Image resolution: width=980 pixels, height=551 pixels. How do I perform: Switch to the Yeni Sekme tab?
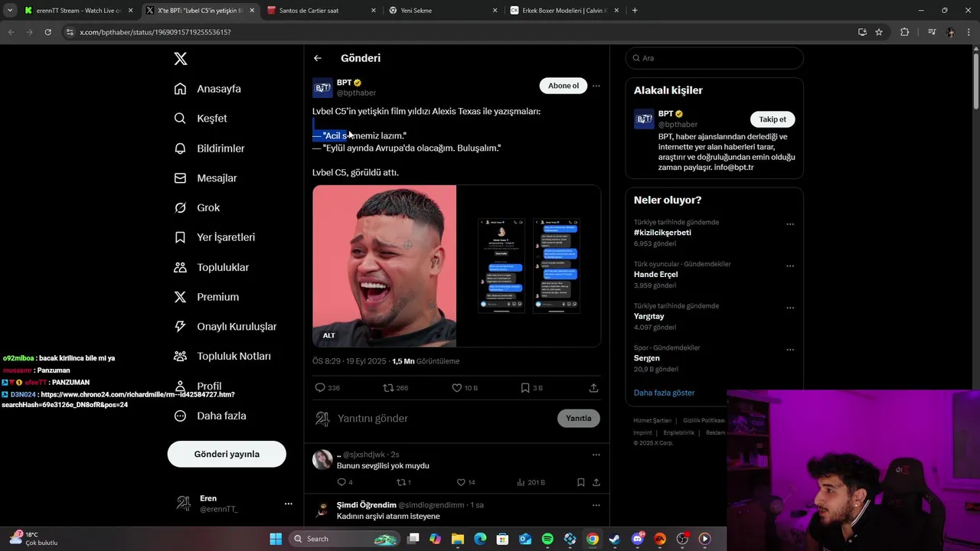(x=442, y=11)
